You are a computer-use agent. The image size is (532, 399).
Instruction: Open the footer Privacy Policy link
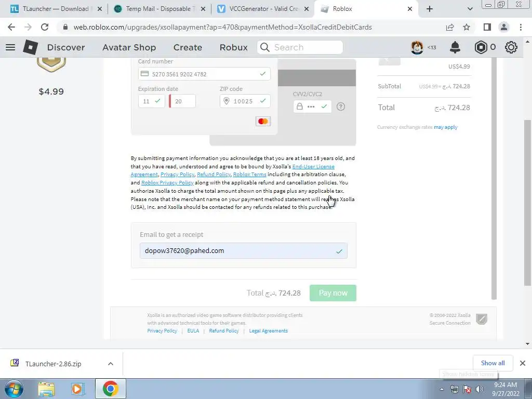click(x=162, y=331)
